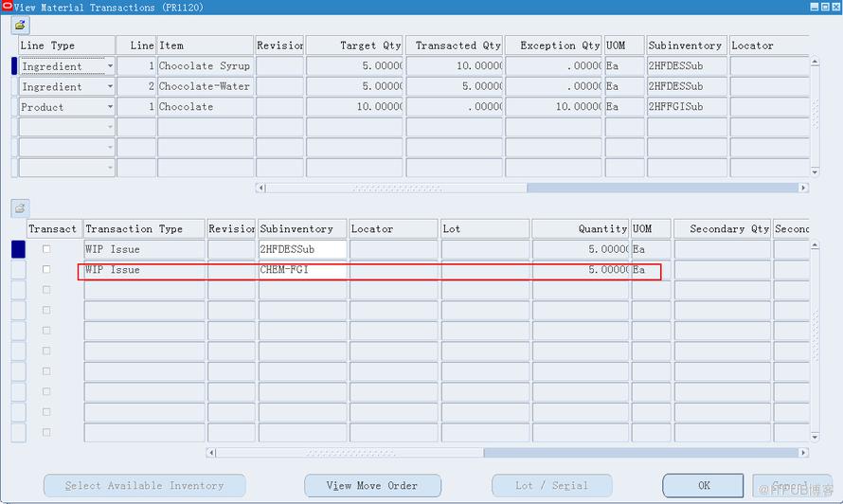The width and height of the screenshot is (843, 504).
Task: Expand Line Type dropdown for Chocolate-Water
Action: coord(110,86)
